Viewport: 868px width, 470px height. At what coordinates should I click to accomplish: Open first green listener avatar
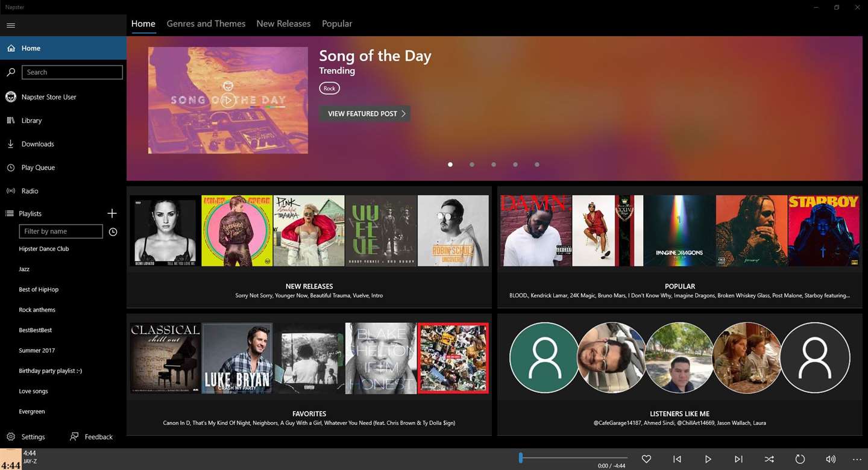coord(544,358)
